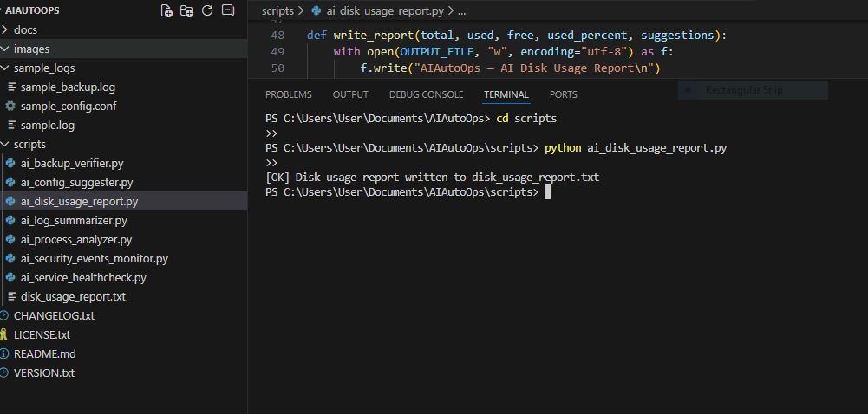Click the New Folder icon in explorer header
The image size is (868, 414).
point(186,10)
